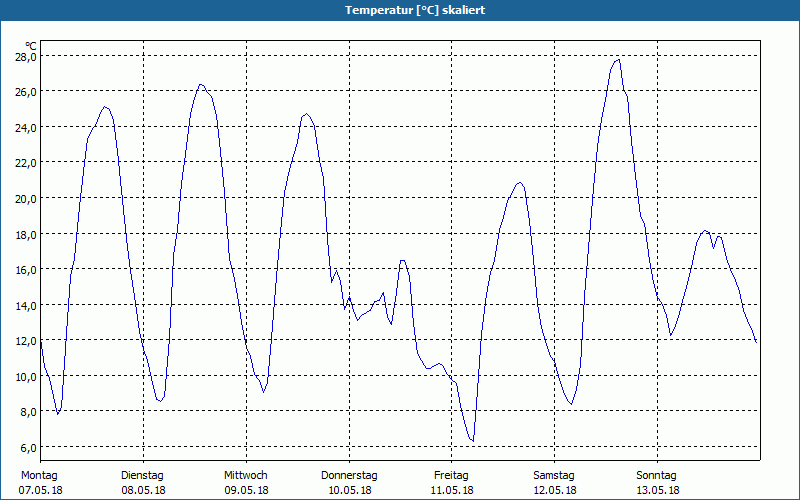Viewport: 800px width, 500px height.
Task: Click the Mittwoch day label
Action: (x=246, y=476)
